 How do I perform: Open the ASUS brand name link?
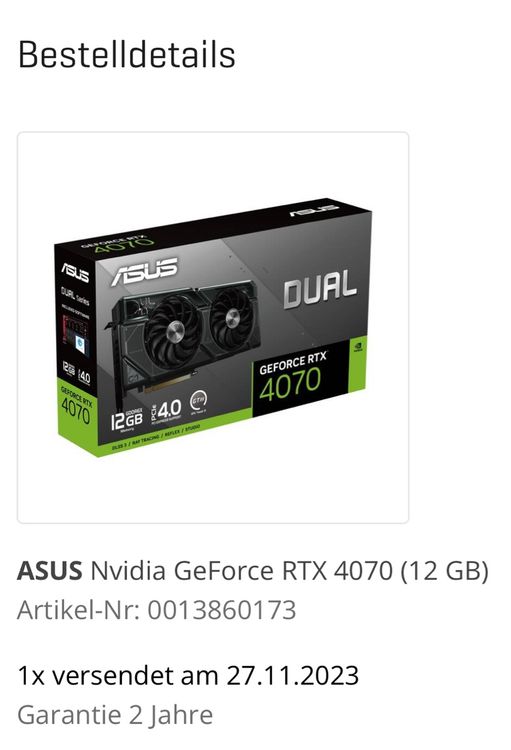tap(50, 571)
